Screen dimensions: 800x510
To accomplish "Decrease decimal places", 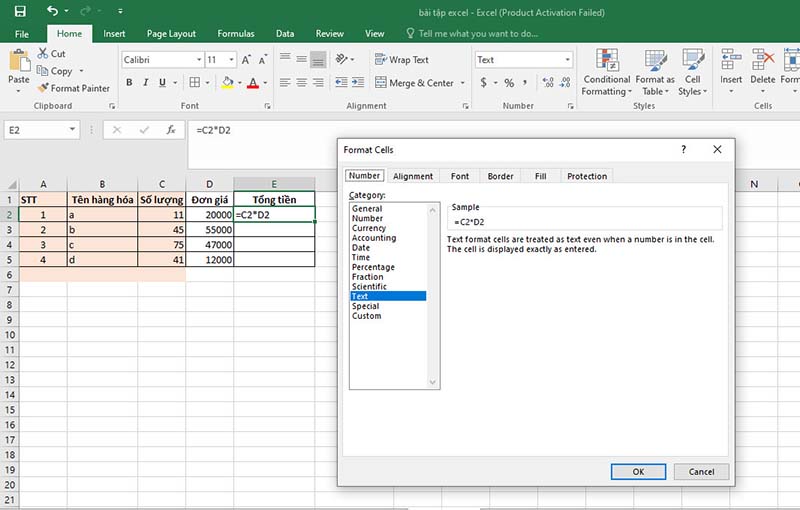I will [565, 82].
